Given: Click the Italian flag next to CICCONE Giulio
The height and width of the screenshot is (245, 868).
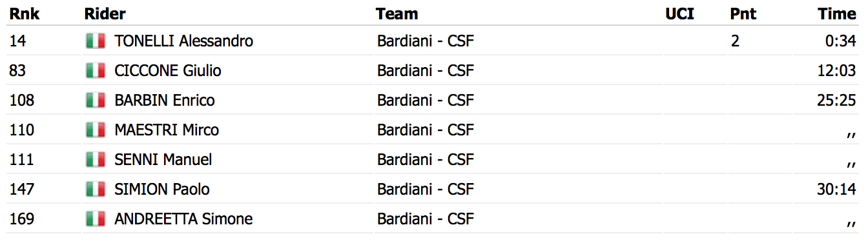Looking at the screenshot, I should pos(96,71).
